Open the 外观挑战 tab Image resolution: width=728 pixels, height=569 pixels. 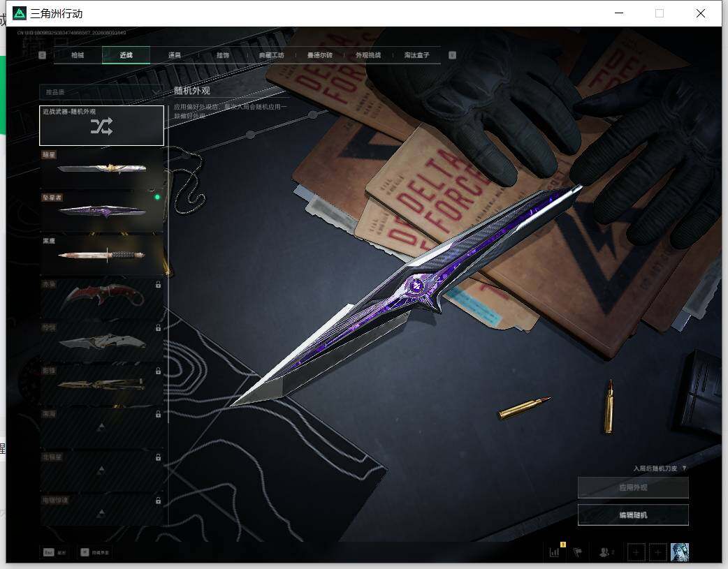click(368, 55)
